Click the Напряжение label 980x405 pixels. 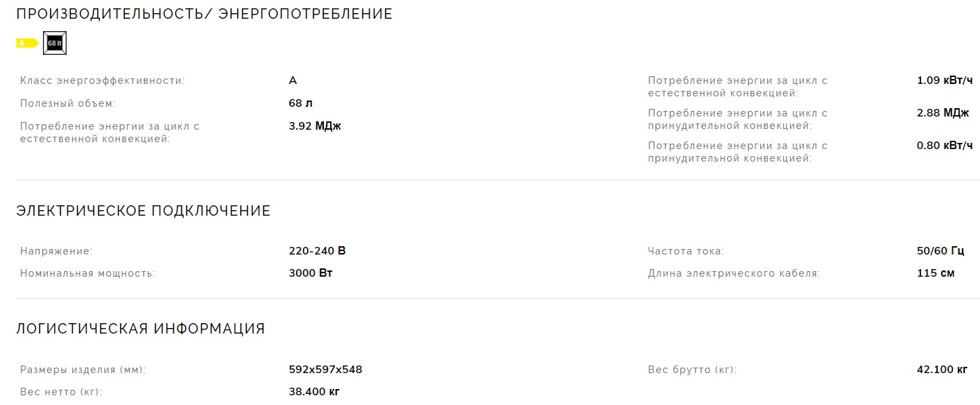click(x=56, y=251)
